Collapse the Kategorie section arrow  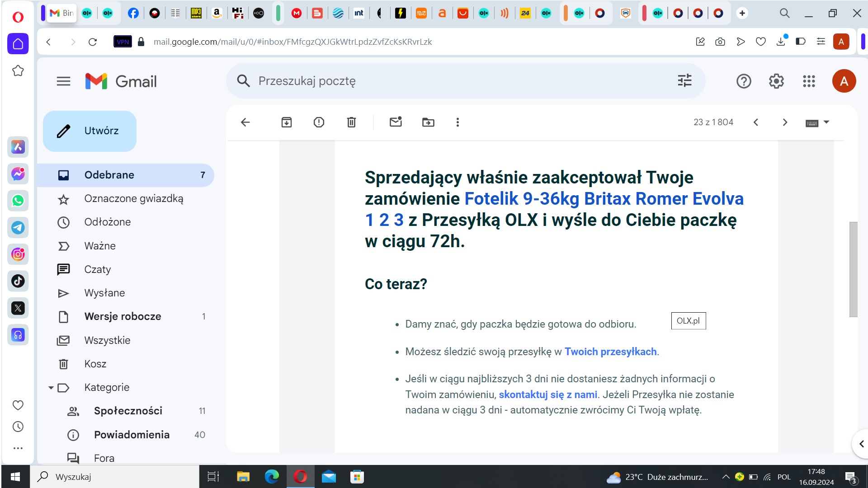tap(51, 388)
